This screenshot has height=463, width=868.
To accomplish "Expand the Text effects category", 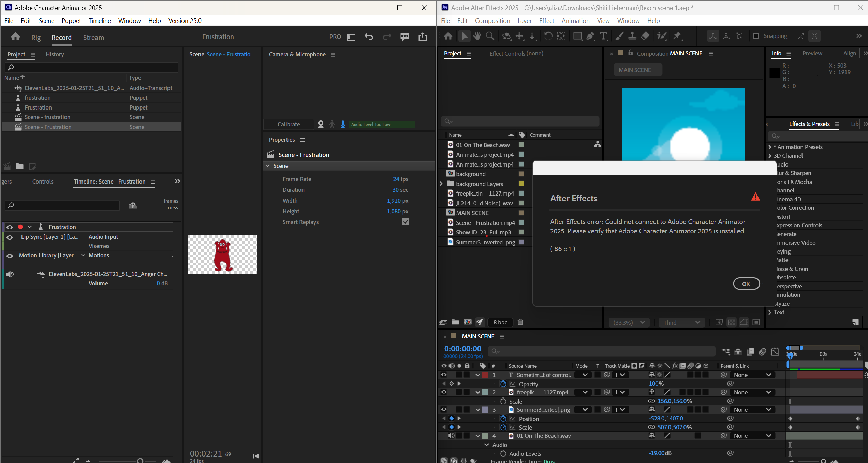I will (770, 312).
